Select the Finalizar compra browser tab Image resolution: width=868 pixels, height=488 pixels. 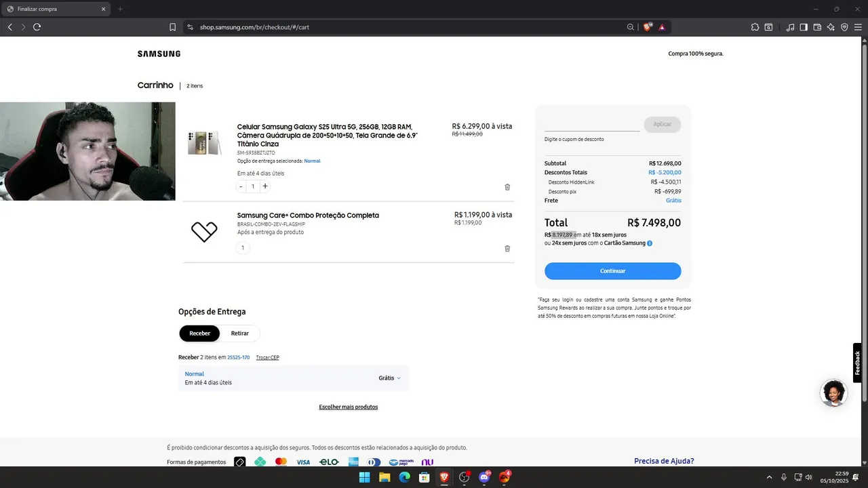pyautogui.click(x=56, y=9)
